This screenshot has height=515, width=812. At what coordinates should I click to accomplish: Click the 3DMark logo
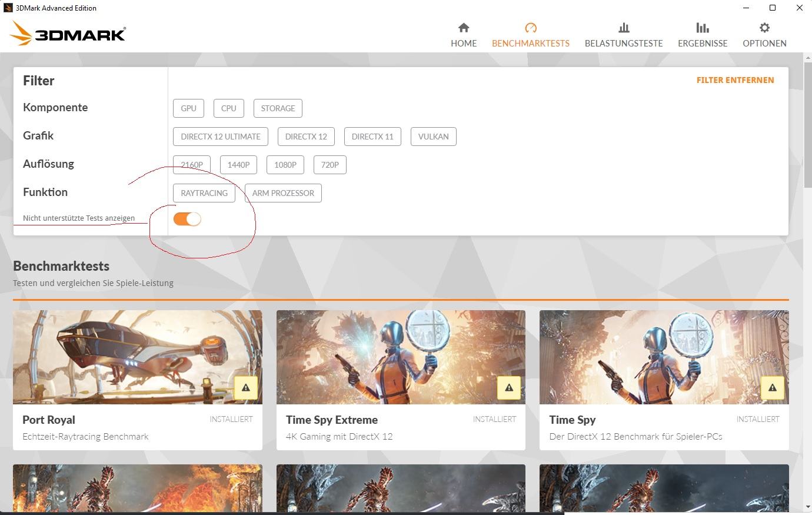68,34
